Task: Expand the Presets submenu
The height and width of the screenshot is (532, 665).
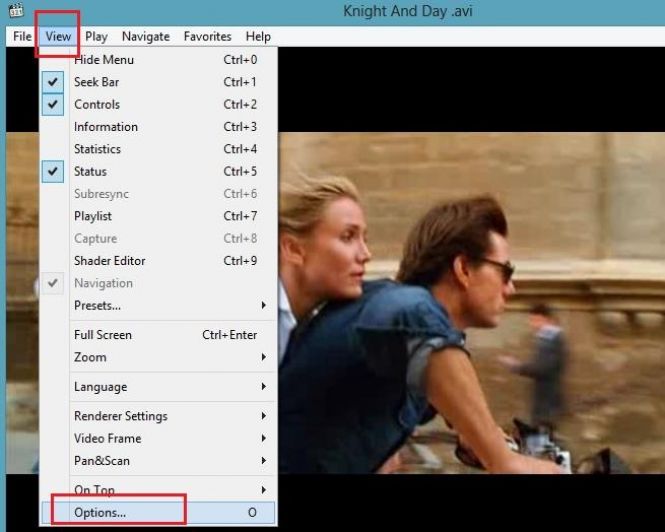Action: pos(158,305)
